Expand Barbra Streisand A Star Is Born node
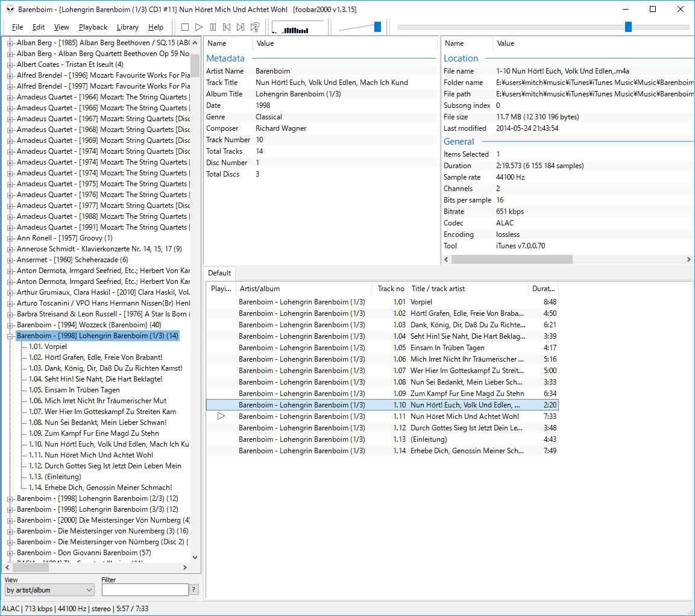 point(10,314)
